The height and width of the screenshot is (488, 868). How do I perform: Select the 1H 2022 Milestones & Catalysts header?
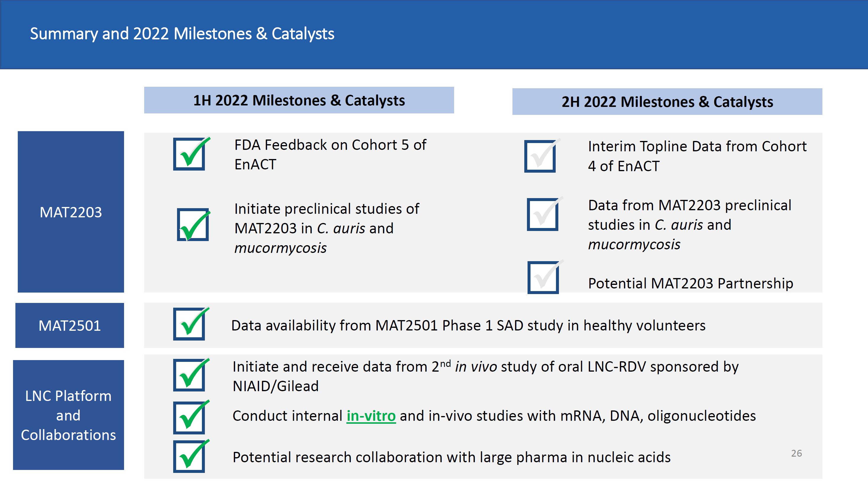[299, 100]
